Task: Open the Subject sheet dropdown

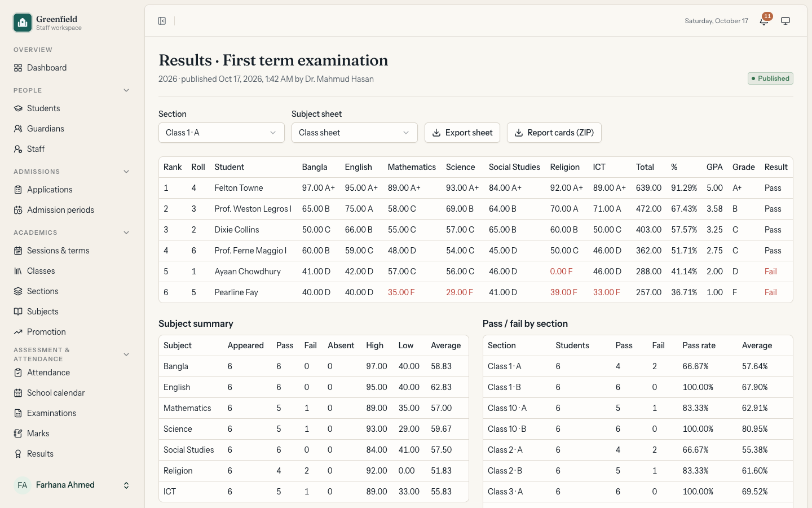Action: pyautogui.click(x=355, y=133)
